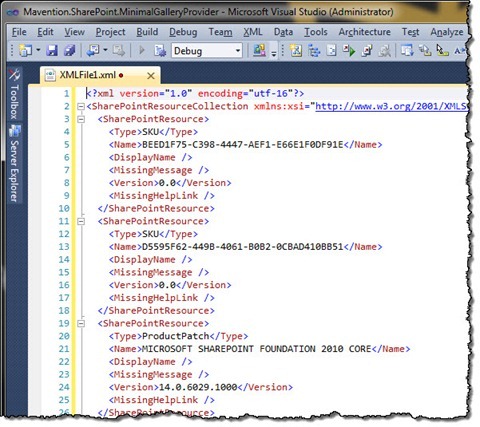Click the toolbar overflow options arrow

pyautogui.click(x=274, y=52)
